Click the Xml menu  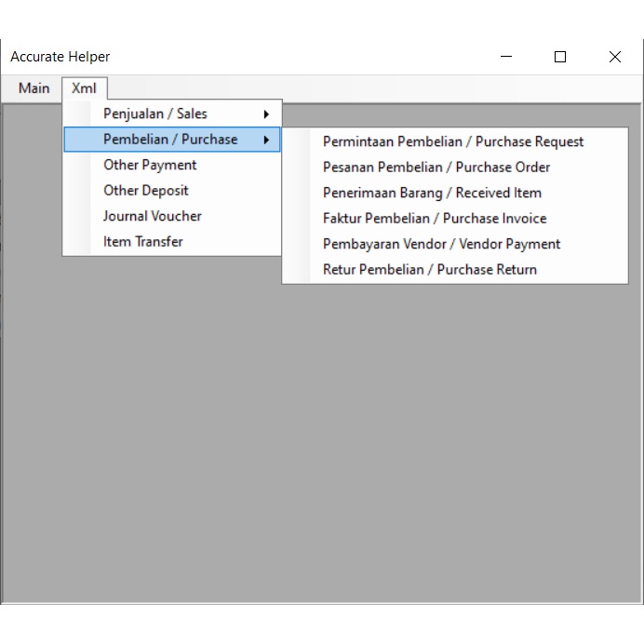pyautogui.click(x=84, y=88)
